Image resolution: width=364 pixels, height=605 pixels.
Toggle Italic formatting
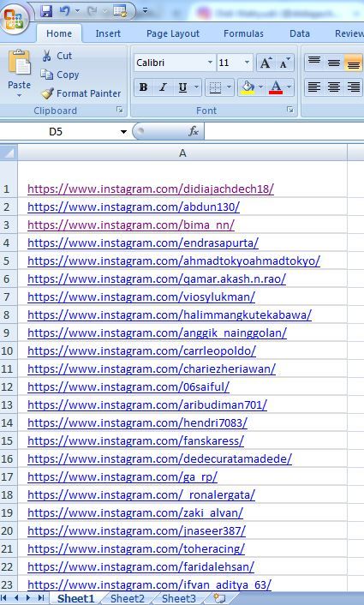click(x=163, y=87)
